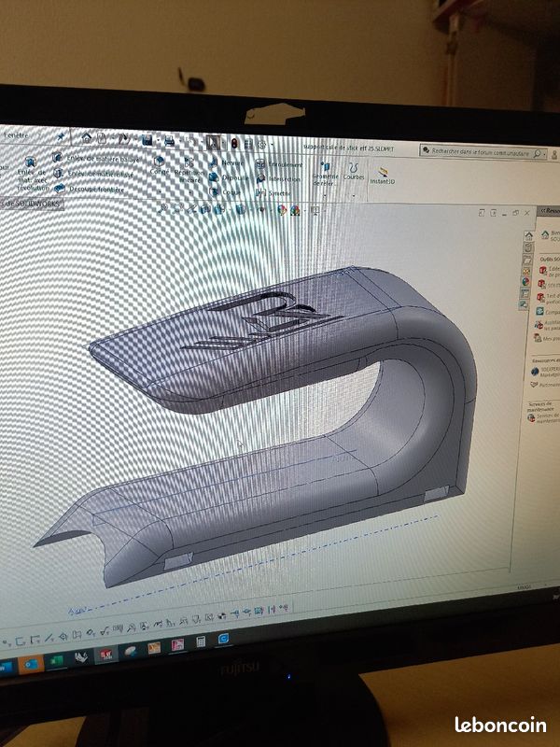Open Excel from the taskbar
Screen dimensions: 560x747
click(x=56, y=661)
